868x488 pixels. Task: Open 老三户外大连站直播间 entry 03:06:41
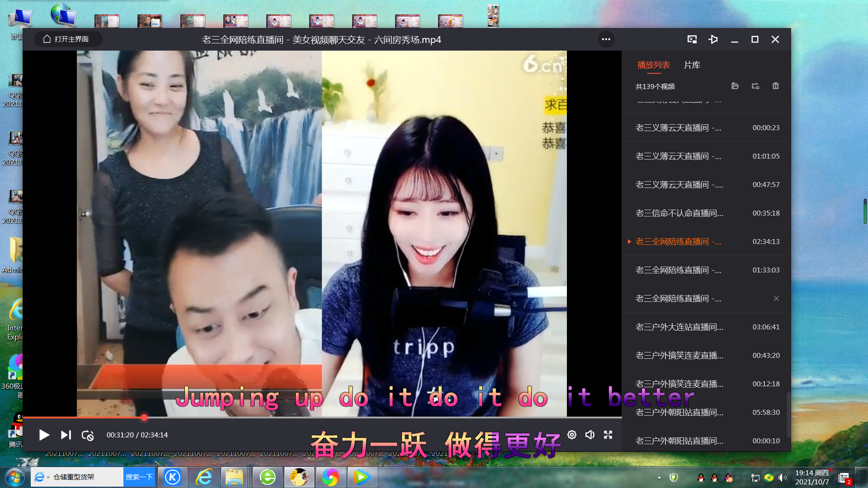click(x=706, y=327)
